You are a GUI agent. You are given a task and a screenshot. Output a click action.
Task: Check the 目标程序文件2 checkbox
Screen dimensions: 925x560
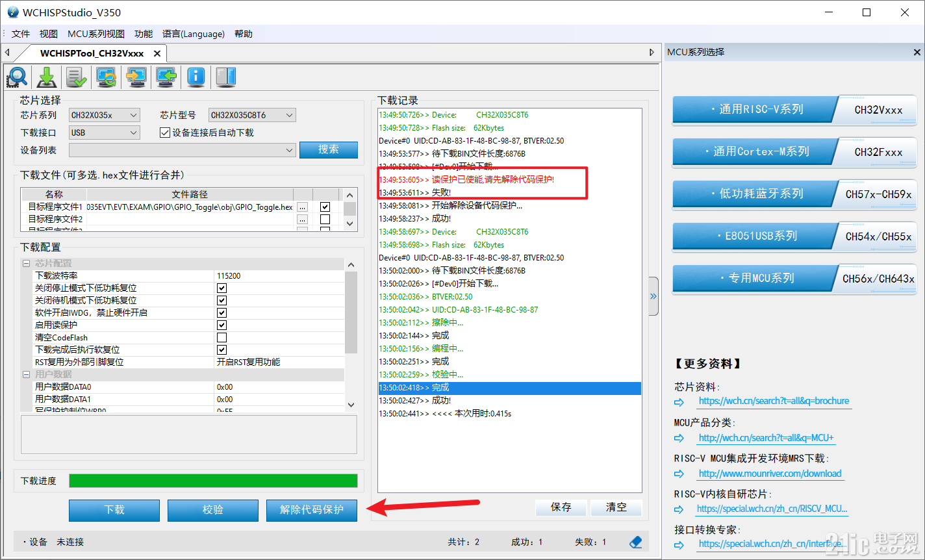tap(325, 220)
